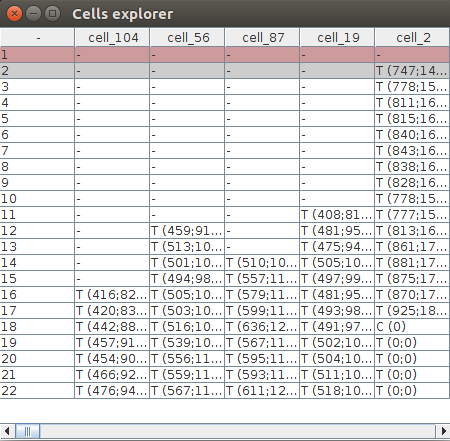Maximize the Cells explorer window
This screenshot has width=450, height=441.
click(52, 14)
